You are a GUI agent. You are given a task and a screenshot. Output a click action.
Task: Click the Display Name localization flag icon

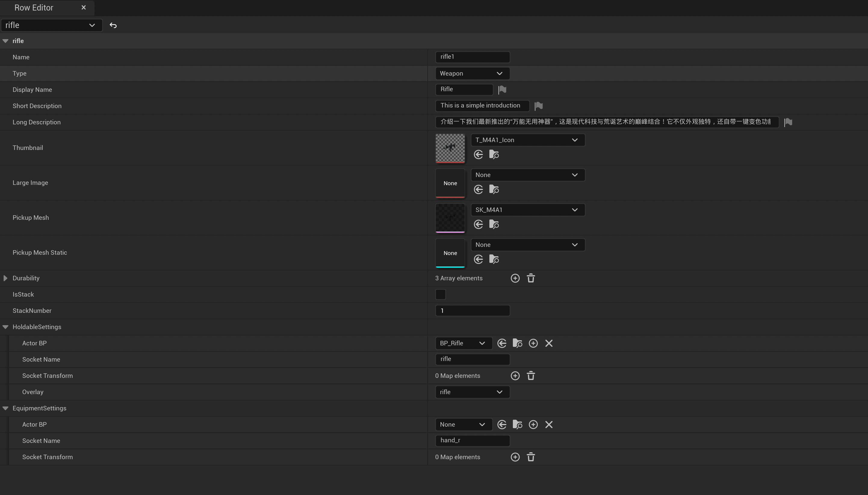click(x=502, y=90)
